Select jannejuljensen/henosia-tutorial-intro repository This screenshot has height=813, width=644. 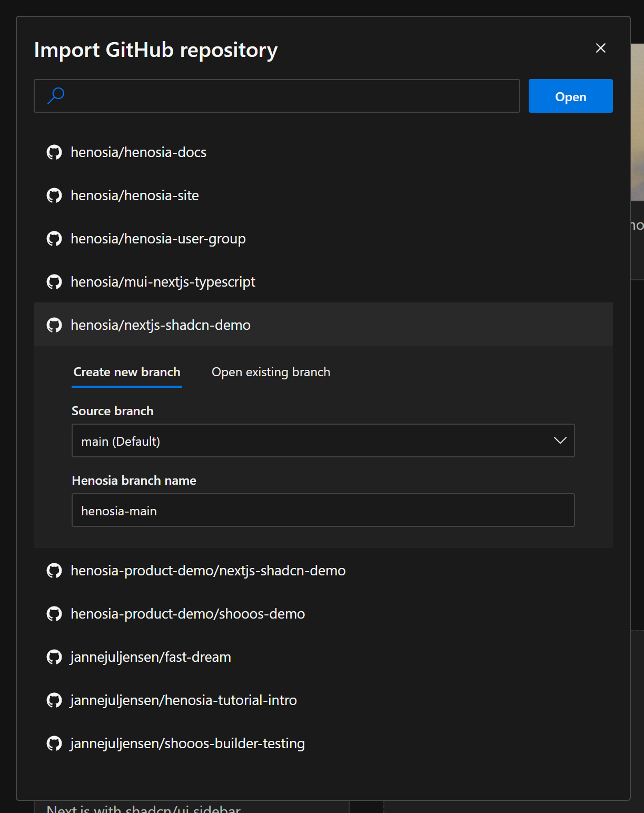click(323, 700)
